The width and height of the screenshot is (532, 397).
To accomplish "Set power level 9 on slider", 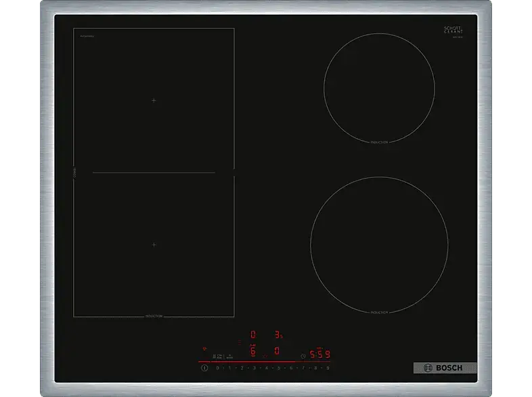I will point(328,368).
